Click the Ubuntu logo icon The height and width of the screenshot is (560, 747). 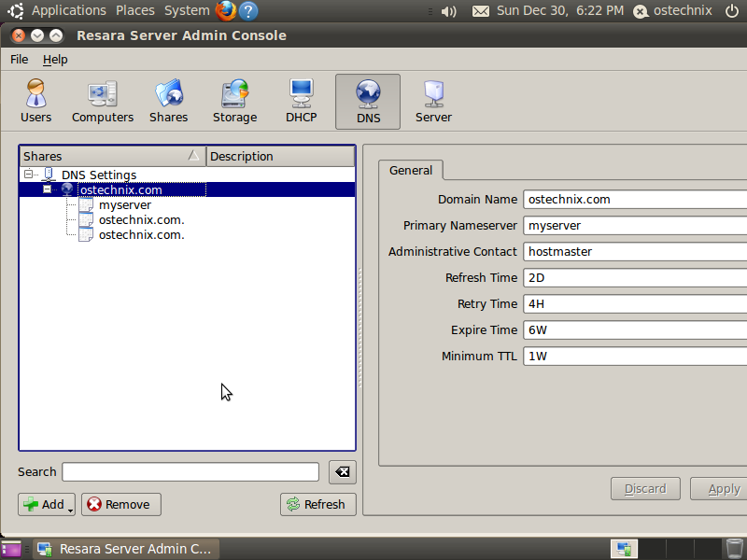click(x=15, y=10)
